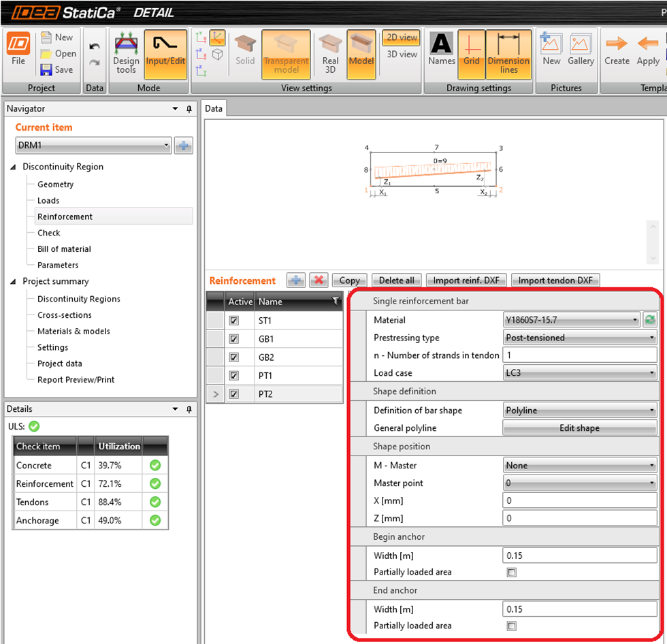This screenshot has height=644, width=667.
Task: Uncheck the Active checkbox for ST1
Action: (234, 321)
